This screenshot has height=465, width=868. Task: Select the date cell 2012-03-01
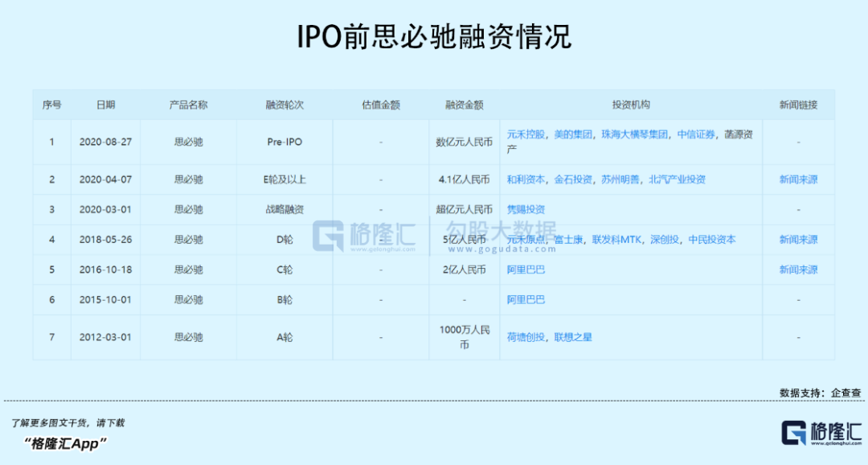[x=106, y=337]
